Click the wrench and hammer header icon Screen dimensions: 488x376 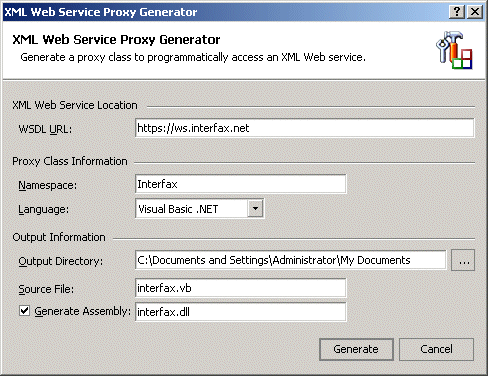pos(454,50)
